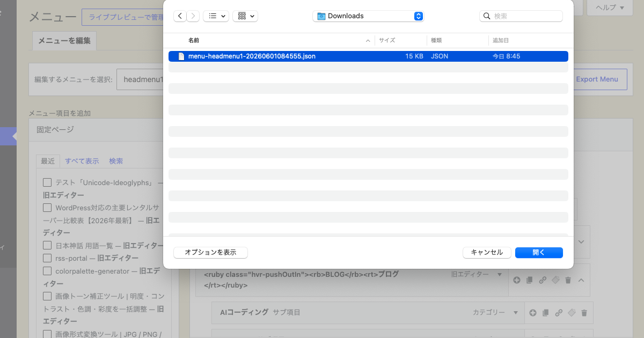The height and width of the screenshot is (338, 644).
Task: Click the JSON file document icon
Action: tap(181, 56)
